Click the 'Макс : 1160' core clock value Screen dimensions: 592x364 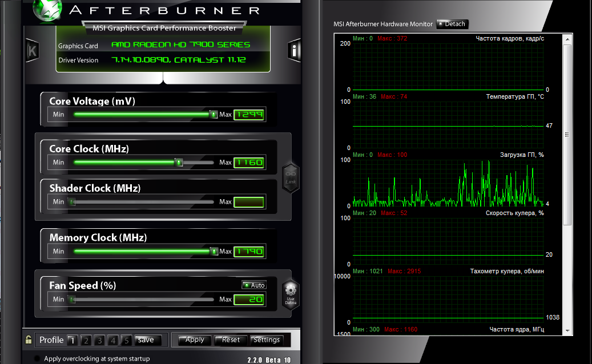click(x=401, y=329)
